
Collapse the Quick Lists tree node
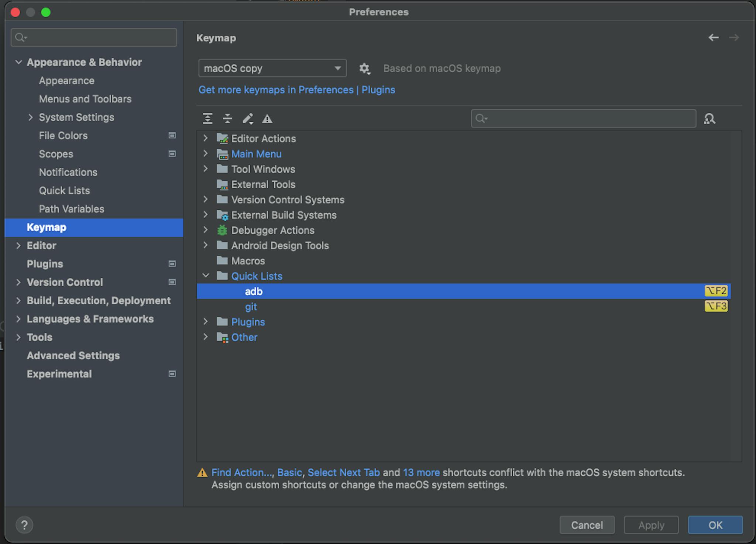206,276
